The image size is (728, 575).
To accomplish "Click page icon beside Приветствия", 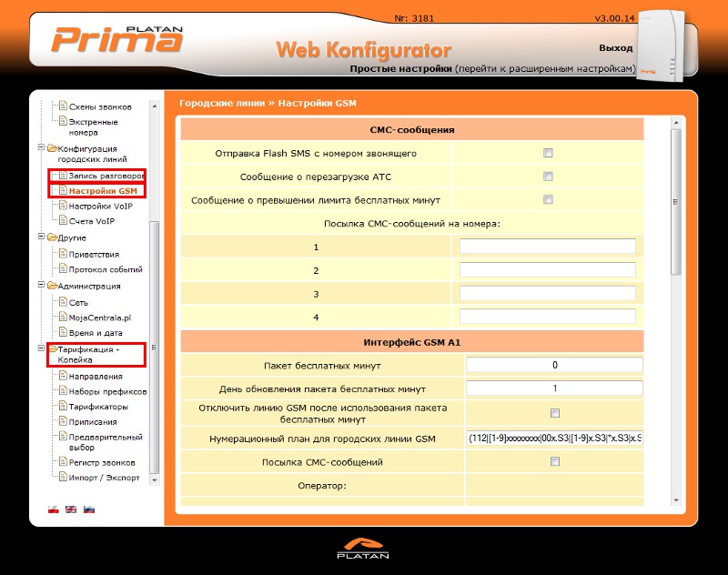I will pyautogui.click(x=63, y=254).
